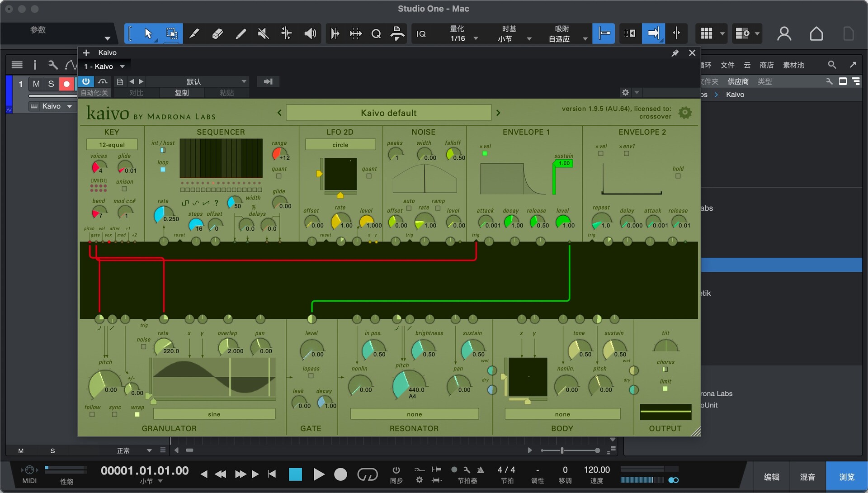
Task: Click the IQ input quantize button
Action: [421, 33]
